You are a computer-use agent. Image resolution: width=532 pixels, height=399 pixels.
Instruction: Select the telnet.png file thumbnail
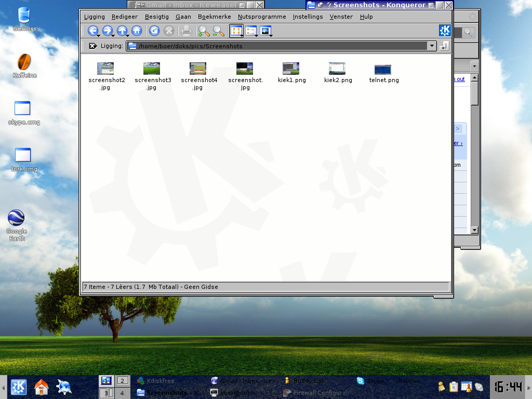click(x=383, y=69)
